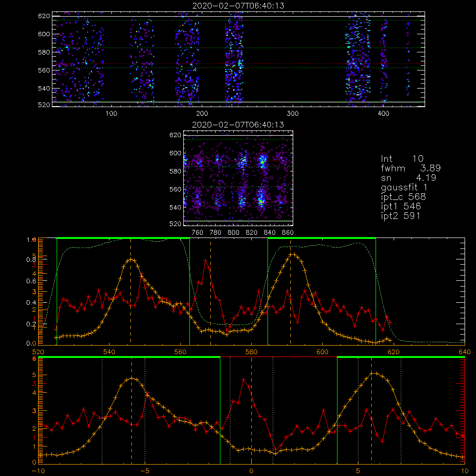
Task: Click the orange peak near 5.8 in bottom plot
Action: point(374,373)
